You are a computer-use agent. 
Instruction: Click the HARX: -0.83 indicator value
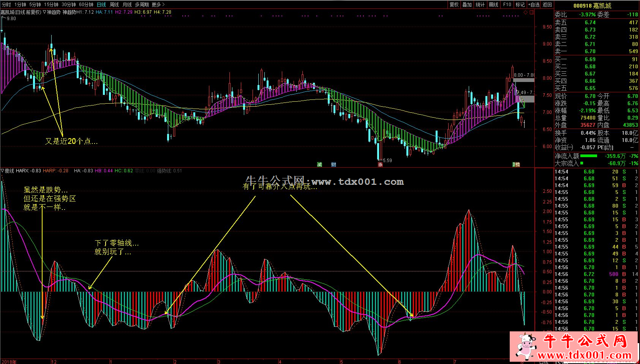click(x=28, y=171)
